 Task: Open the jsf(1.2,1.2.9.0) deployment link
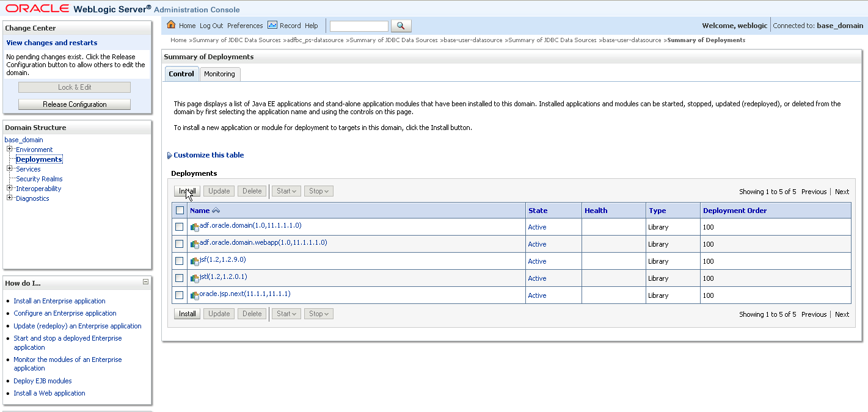pyautogui.click(x=222, y=259)
